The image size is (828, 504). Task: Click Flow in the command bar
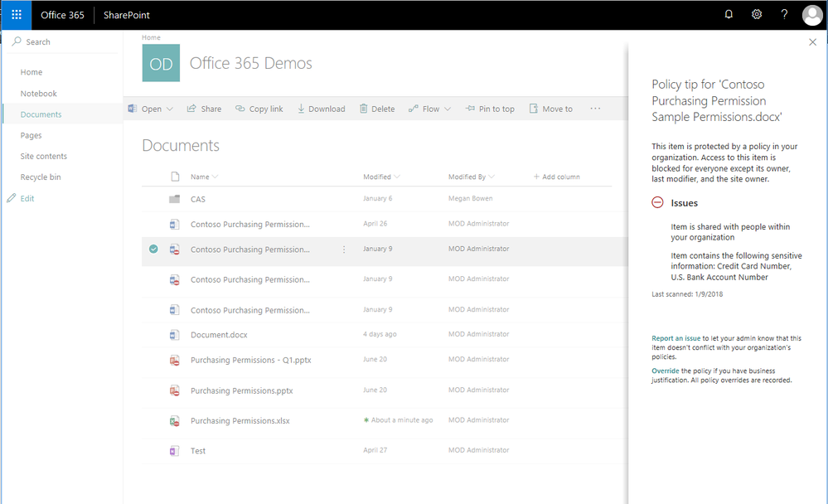[x=424, y=109]
